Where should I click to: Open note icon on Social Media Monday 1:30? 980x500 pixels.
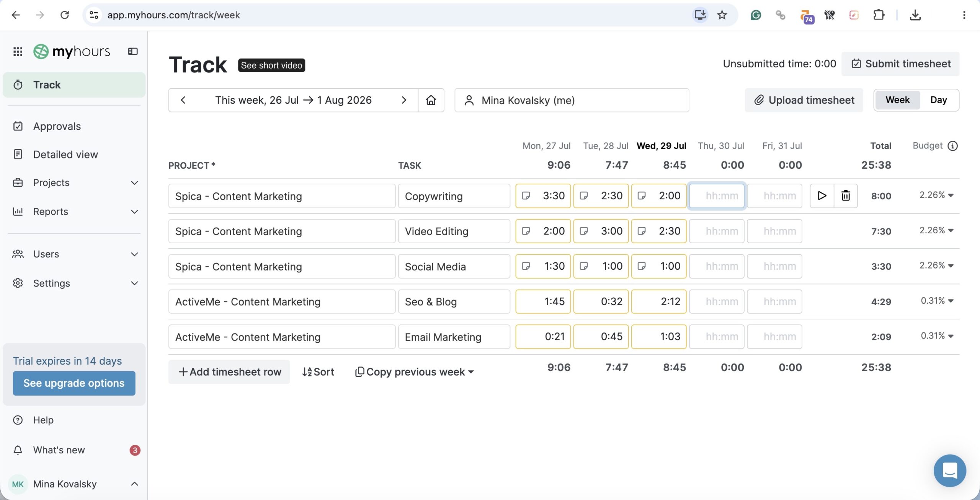[x=526, y=266]
